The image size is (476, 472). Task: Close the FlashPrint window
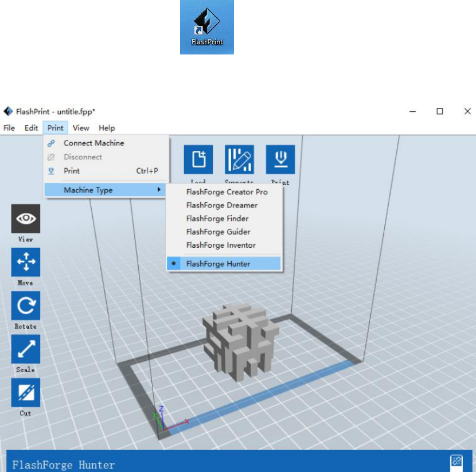467,111
